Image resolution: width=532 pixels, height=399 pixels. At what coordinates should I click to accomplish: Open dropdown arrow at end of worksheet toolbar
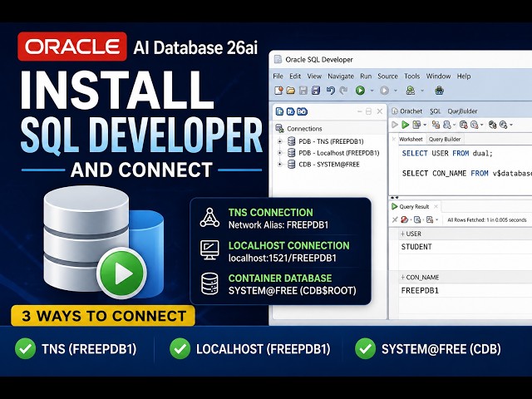coord(511,125)
